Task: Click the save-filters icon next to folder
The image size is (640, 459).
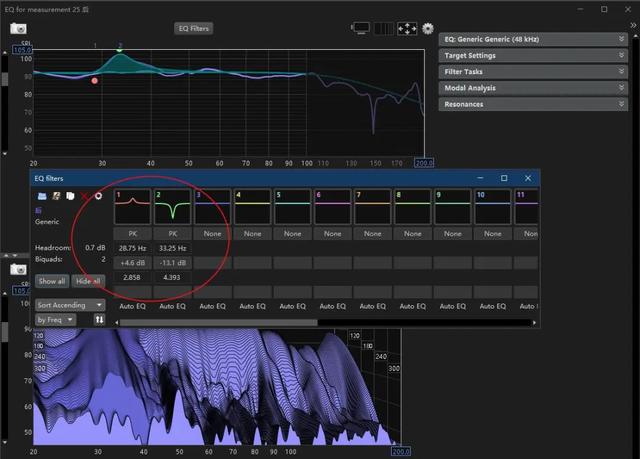Action: [56, 196]
